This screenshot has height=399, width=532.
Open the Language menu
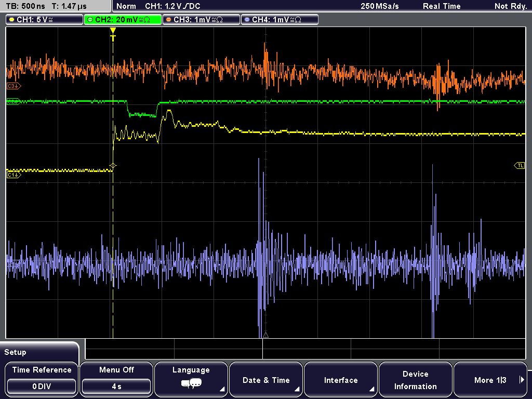(x=191, y=379)
